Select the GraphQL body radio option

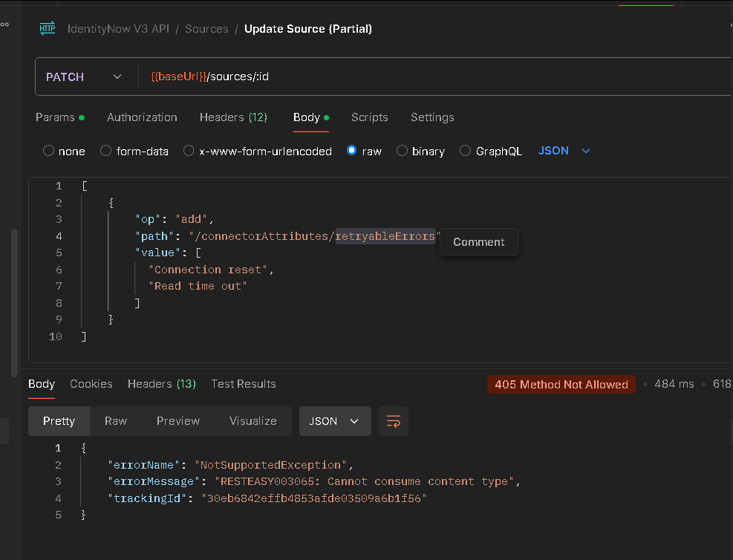click(x=466, y=151)
